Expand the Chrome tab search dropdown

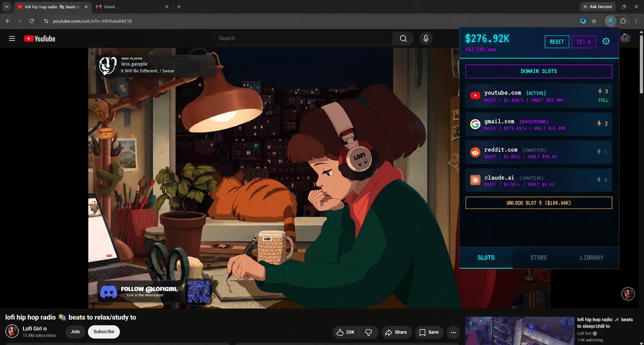pyautogui.click(x=6, y=7)
